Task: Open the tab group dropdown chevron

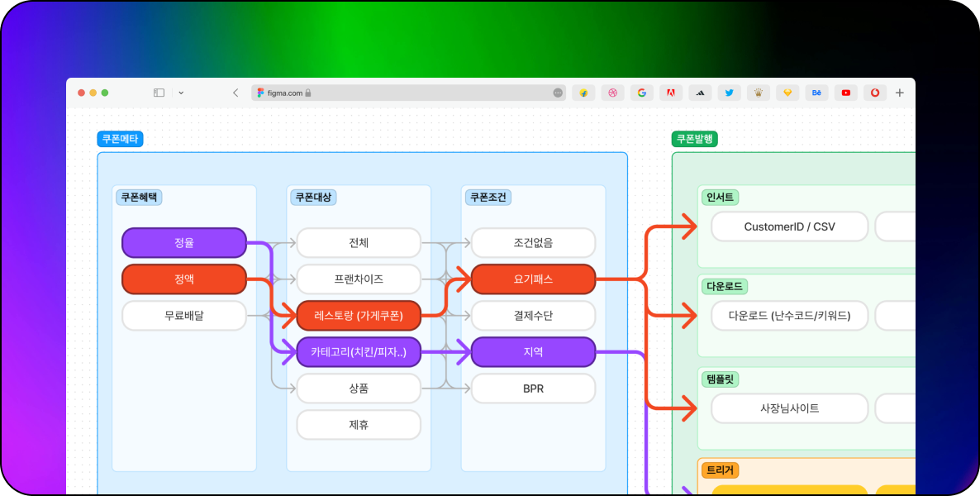Action: click(x=181, y=93)
